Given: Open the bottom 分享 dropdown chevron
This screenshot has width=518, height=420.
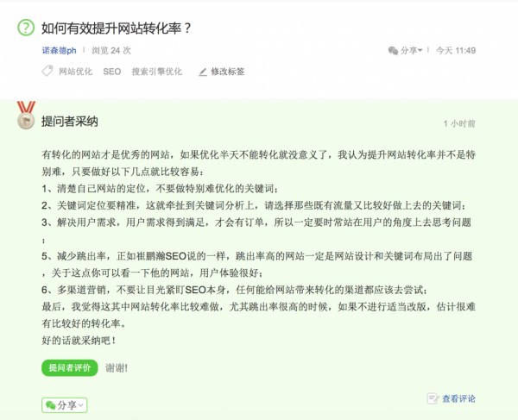Looking at the screenshot, I should click(81, 404).
